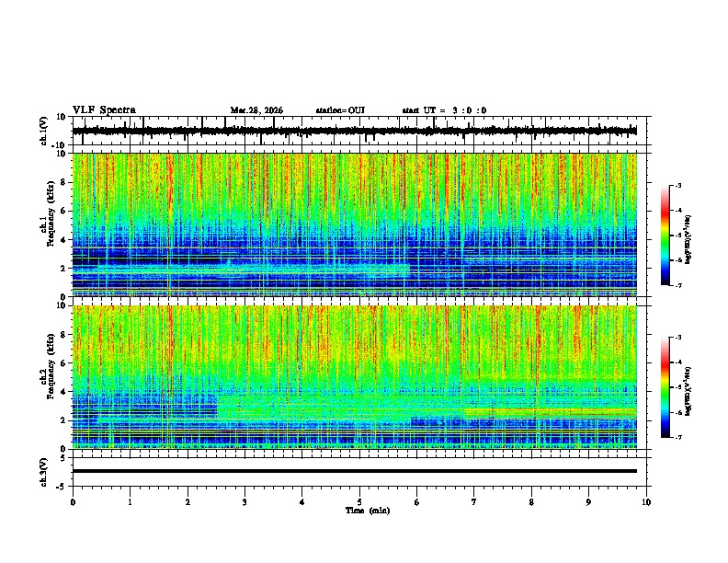Click the "ch.3(V)" axis label

(44, 472)
